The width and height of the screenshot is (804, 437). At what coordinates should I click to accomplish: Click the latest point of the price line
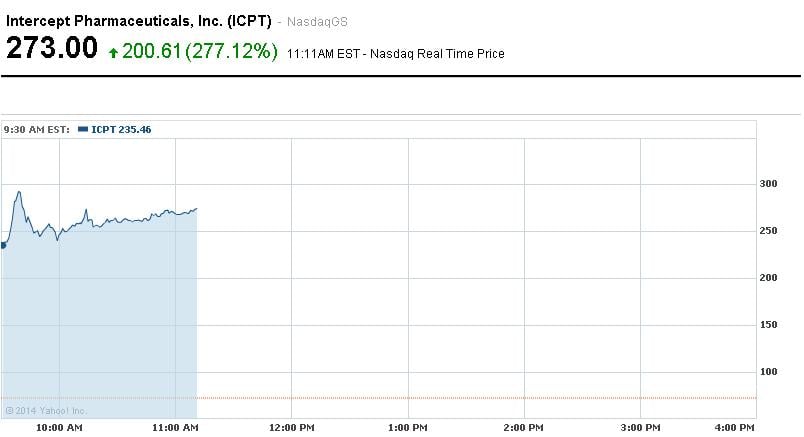(x=196, y=209)
